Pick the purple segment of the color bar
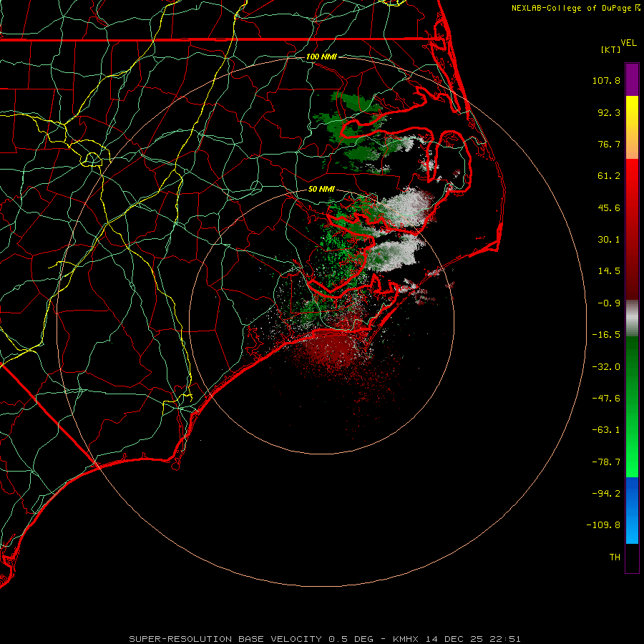Viewport: 644px width, 644px height. (632, 79)
